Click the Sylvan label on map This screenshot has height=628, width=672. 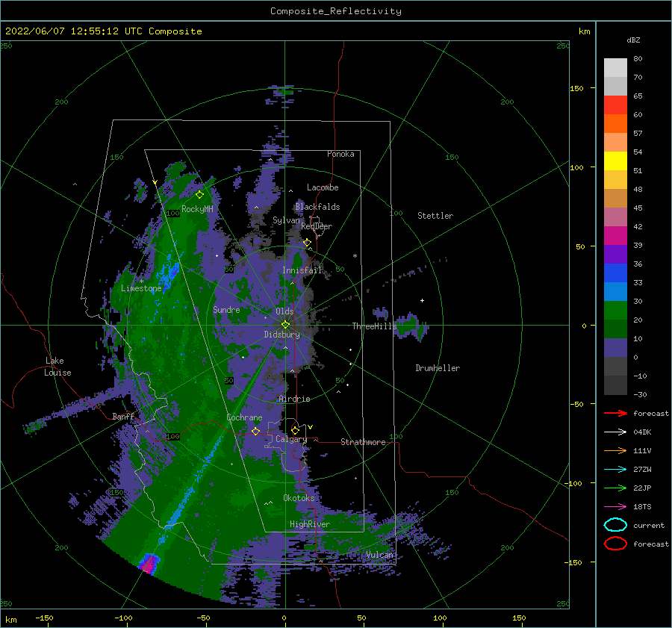(286, 220)
